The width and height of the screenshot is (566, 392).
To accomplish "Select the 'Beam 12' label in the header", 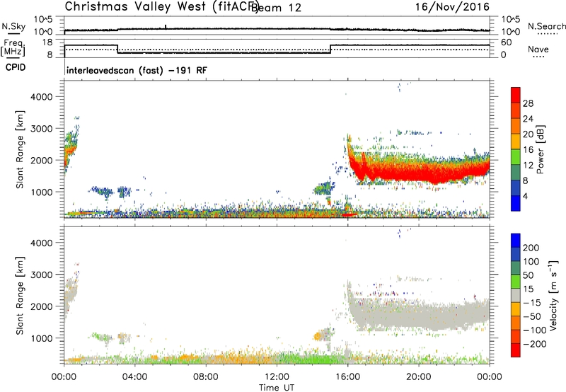I will coord(277,7).
